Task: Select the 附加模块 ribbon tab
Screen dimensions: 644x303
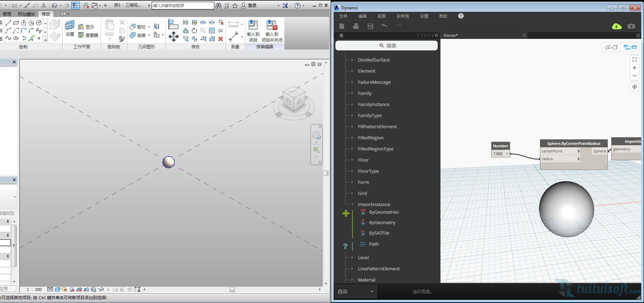Action: 26,14
